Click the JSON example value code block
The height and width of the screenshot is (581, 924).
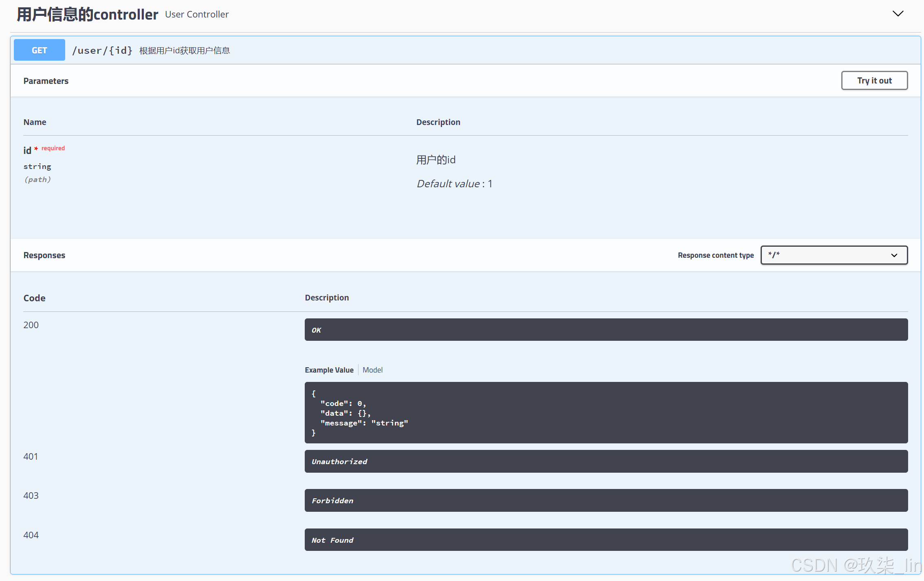tap(606, 412)
